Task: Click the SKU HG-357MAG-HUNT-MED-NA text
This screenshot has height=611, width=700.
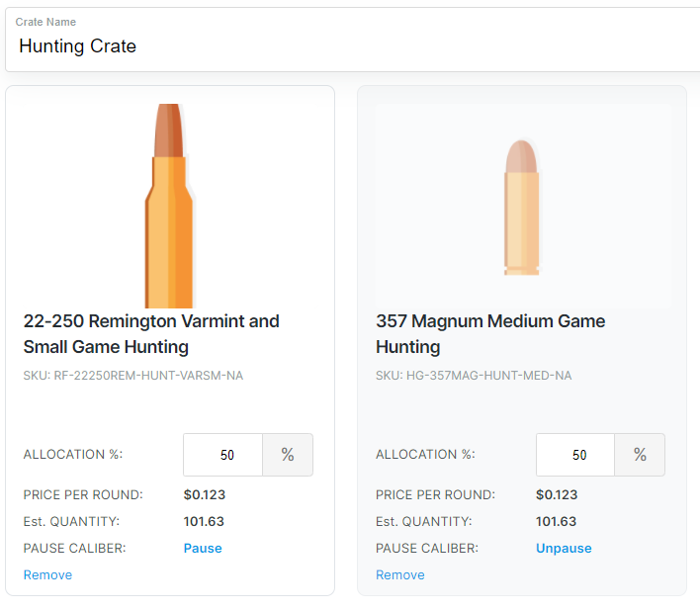Action: click(x=474, y=376)
